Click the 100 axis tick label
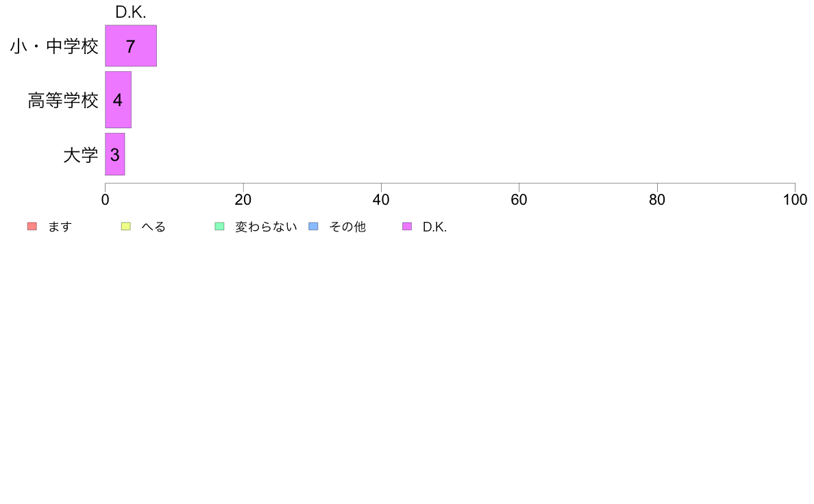 pyautogui.click(x=795, y=200)
